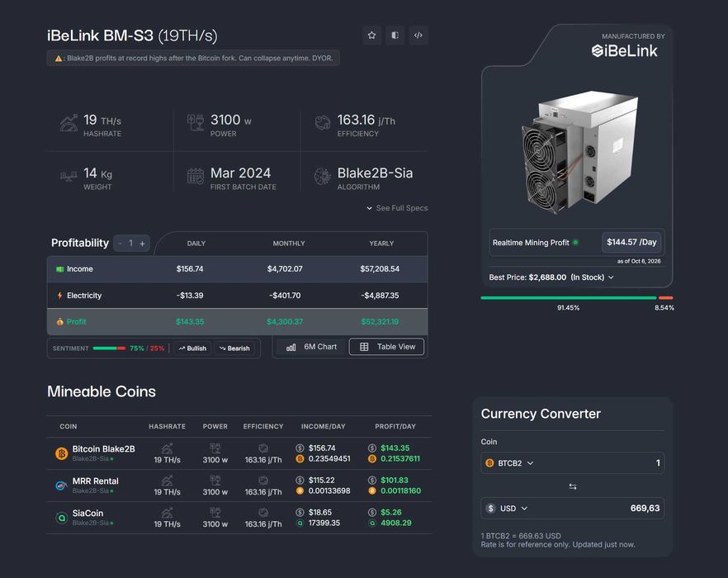Click the yearly profit $52,321.19 value
This screenshot has height=578, width=728.
[380, 321]
